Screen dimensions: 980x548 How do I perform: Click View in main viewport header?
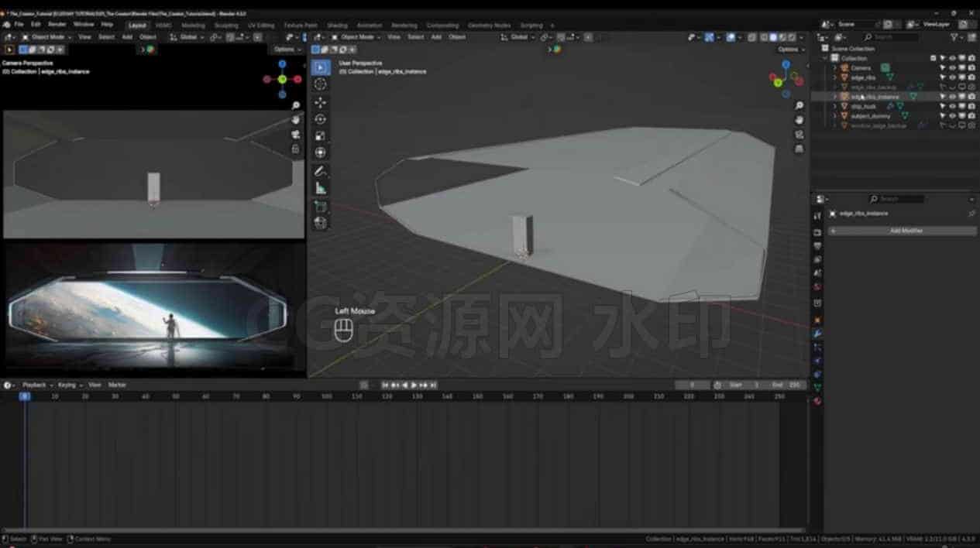(394, 37)
